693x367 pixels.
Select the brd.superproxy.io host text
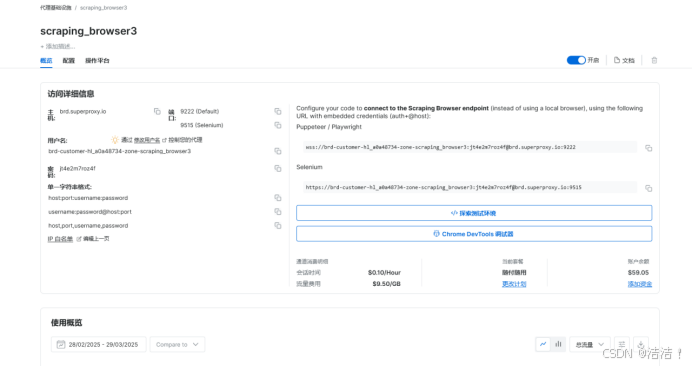[x=83, y=111]
